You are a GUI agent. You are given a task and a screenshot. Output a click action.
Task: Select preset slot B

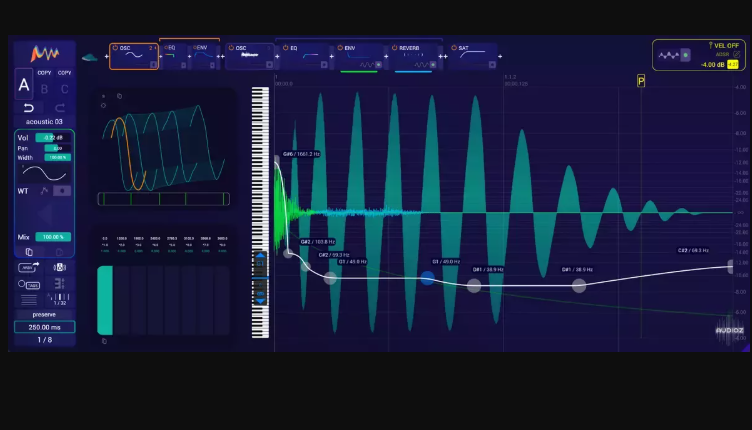pyautogui.click(x=45, y=89)
